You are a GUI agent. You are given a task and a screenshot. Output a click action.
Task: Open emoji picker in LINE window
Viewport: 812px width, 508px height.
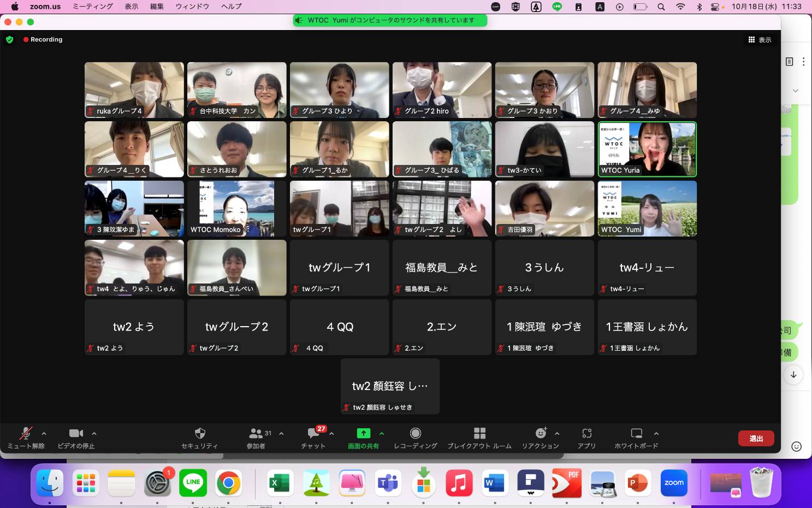pos(797,446)
